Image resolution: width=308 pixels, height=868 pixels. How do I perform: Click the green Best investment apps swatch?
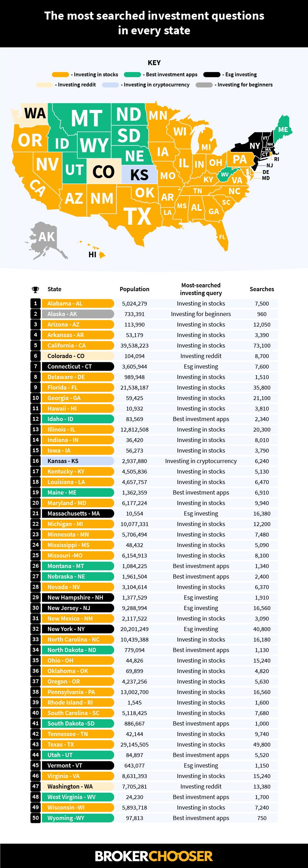pos(132,75)
